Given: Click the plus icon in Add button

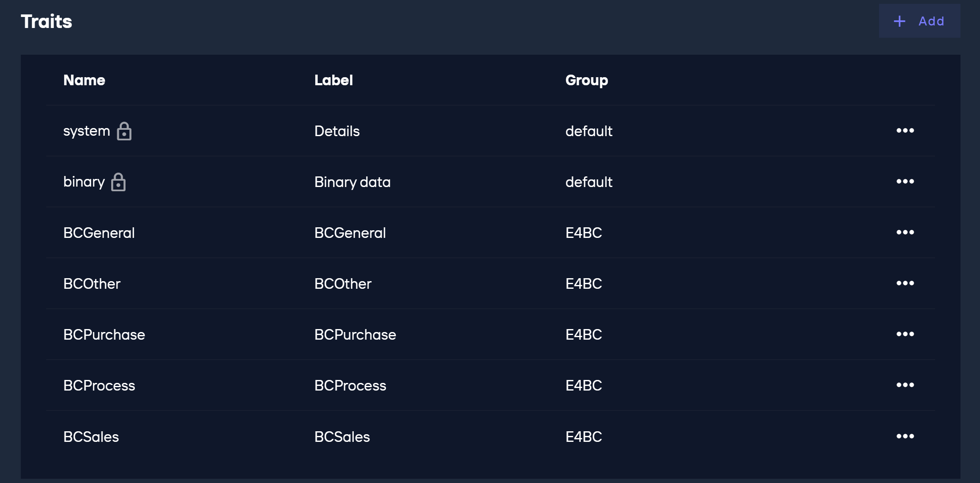Looking at the screenshot, I should [899, 21].
